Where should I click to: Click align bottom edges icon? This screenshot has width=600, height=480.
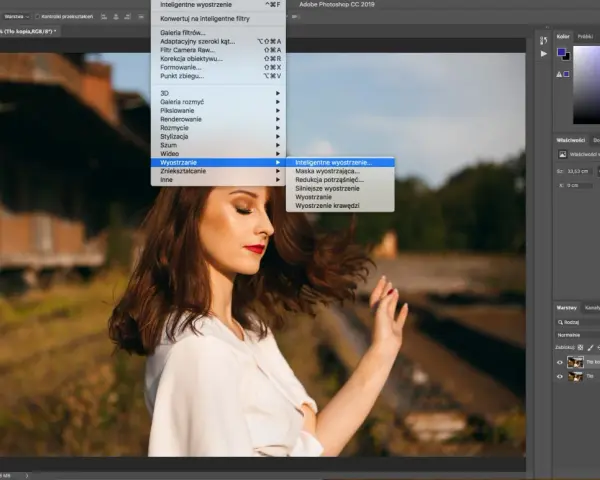tap(128, 17)
